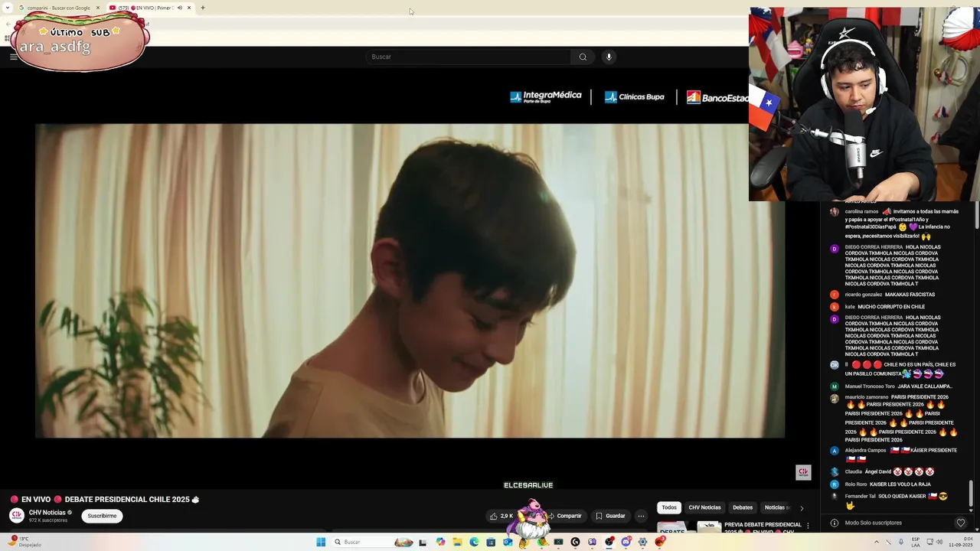Screen dimensions: 980x551
Task: Click chat author Alejandra Campos
Action: pos(865,451)
